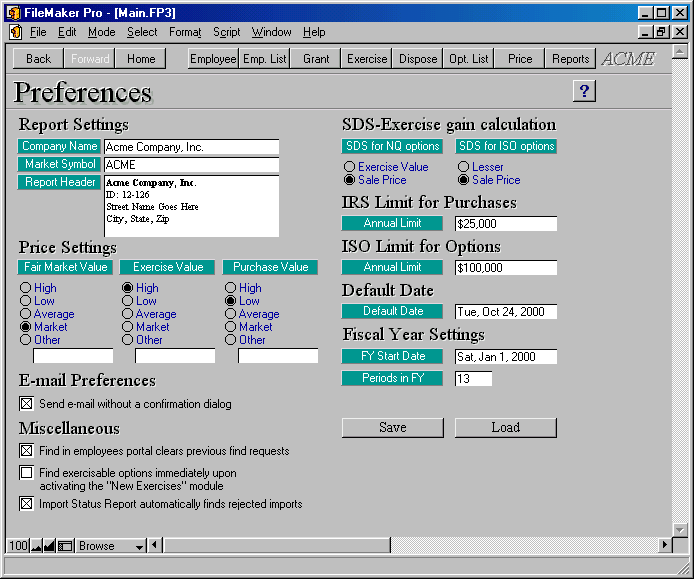Click the Save button
The image size is (694, 579).
click(392, 427)
